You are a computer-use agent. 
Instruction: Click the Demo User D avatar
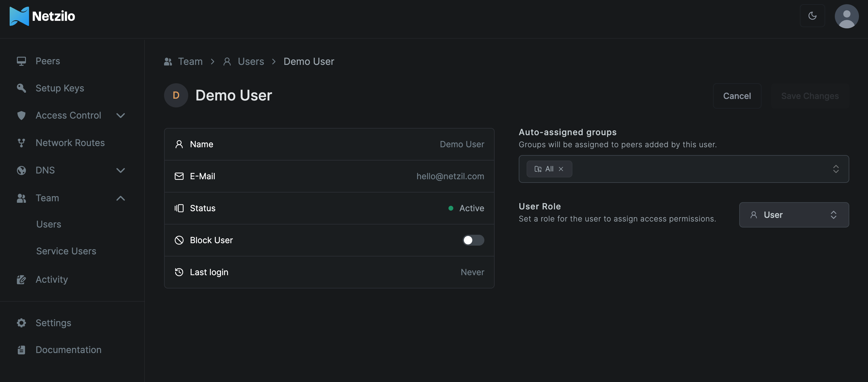tap(176, 95)
